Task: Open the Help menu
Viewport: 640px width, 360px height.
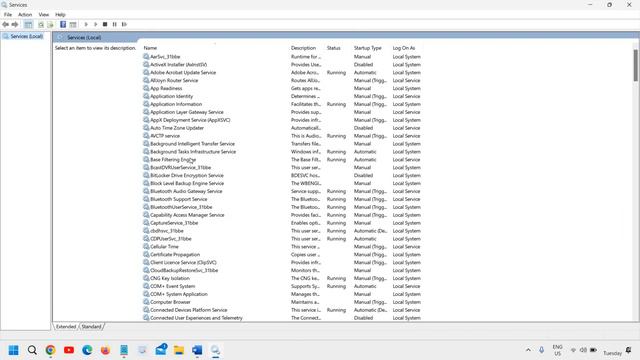Action: tap(60, 15)
